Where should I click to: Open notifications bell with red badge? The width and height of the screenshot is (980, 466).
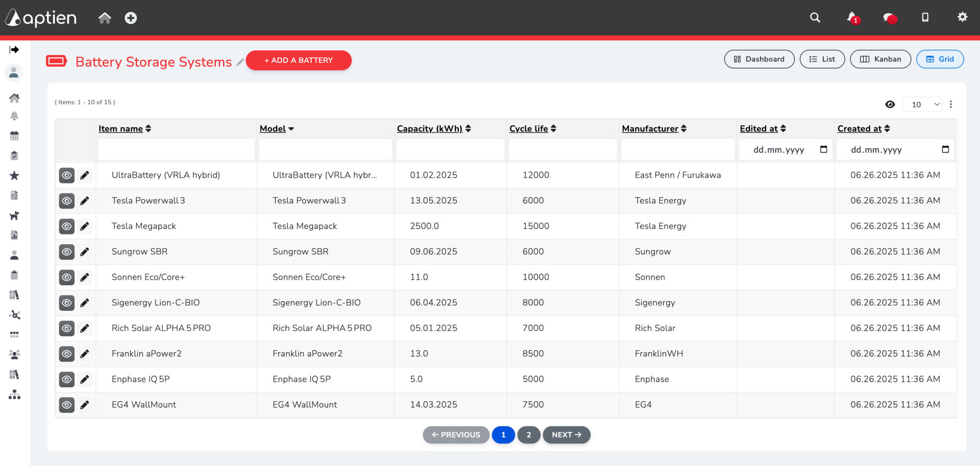tap(853, 17)
